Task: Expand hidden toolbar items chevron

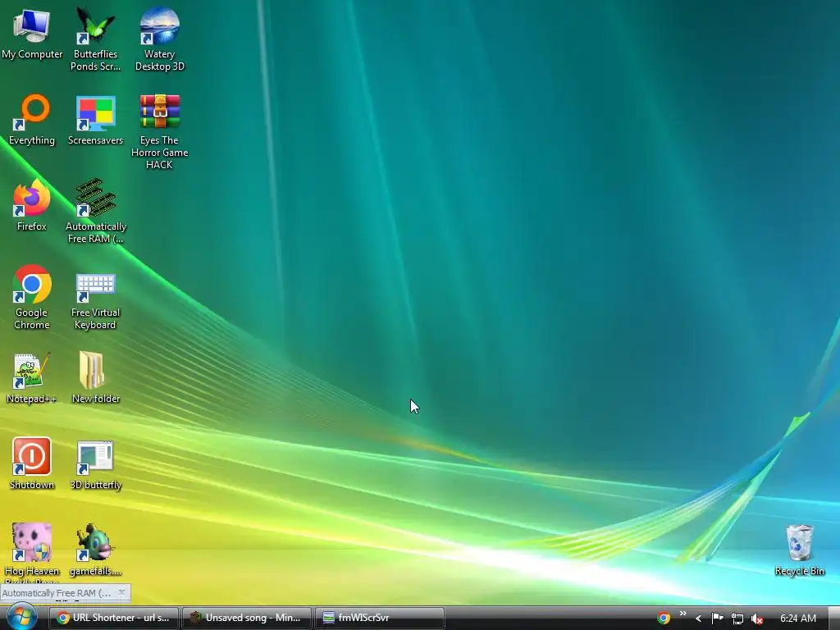Action: tap(683, 614)
